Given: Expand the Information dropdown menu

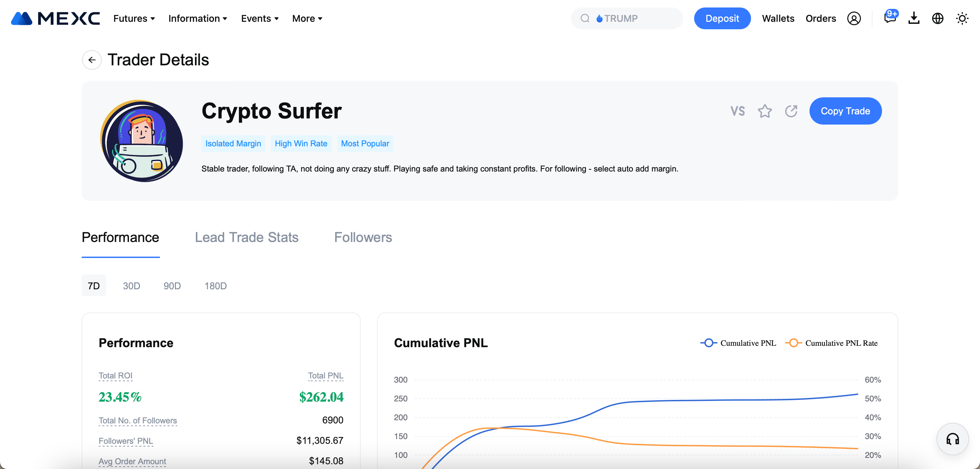Looking at the screenshot, I should point(198,18).
